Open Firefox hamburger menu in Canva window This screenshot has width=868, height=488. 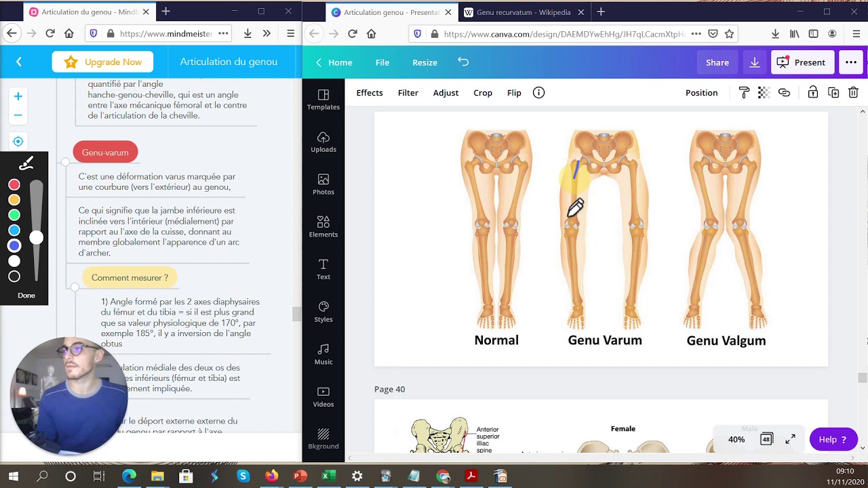[x=857, y=34]
